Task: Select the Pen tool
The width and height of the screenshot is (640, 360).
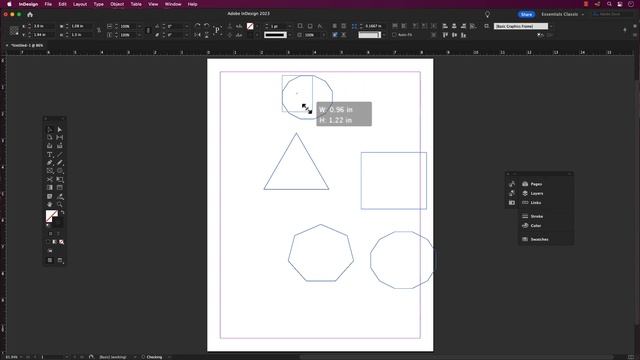Action: coord(50,163)
